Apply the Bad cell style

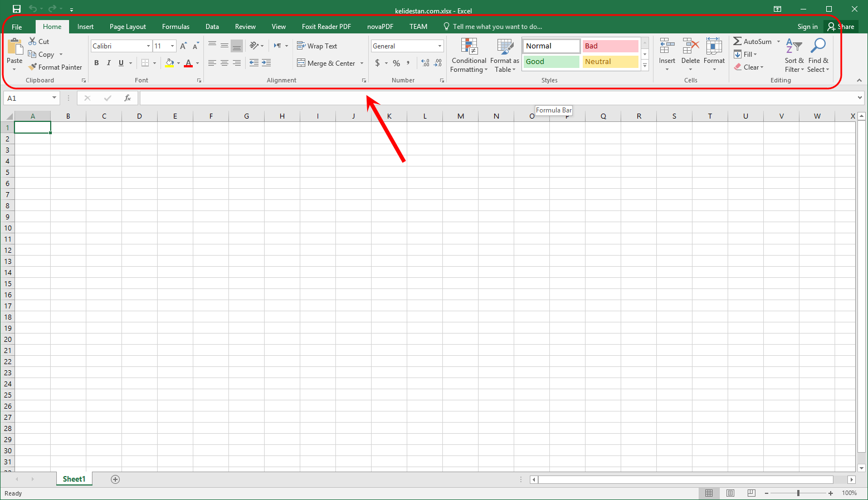(x=611, y=46)
